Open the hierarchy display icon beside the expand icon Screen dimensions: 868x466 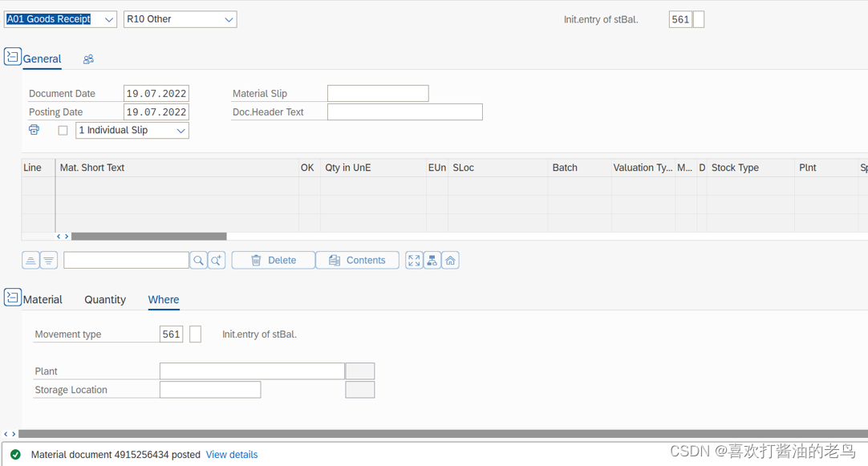click(x=432, y=260)
